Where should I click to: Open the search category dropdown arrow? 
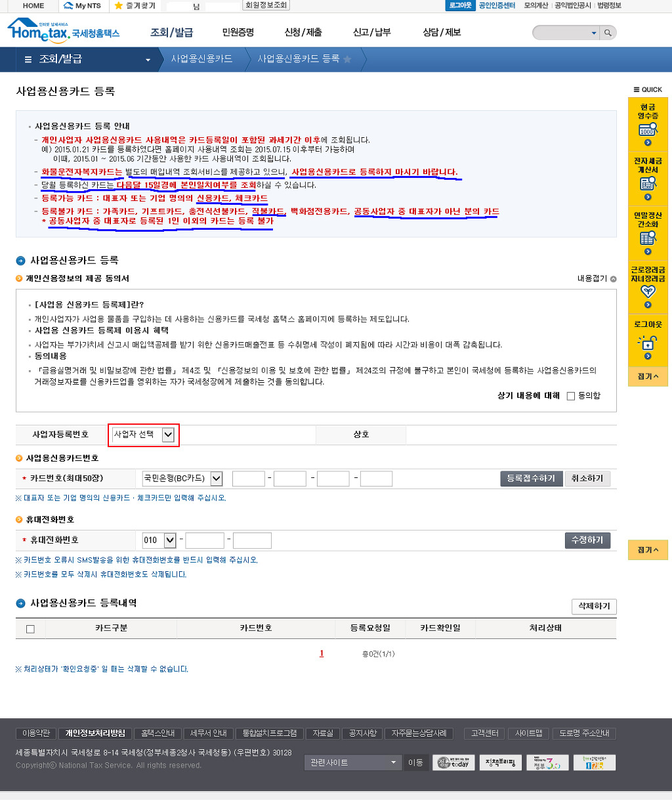(594, 33)
